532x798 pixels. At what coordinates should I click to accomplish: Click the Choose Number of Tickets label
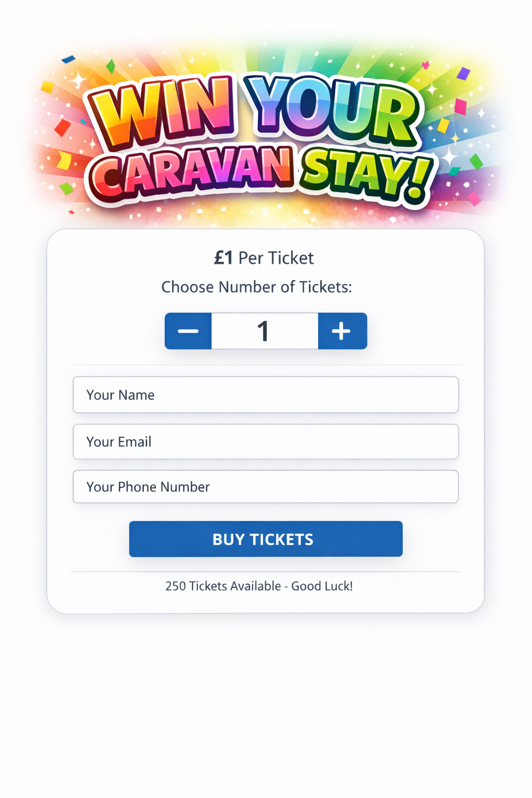point(257,287)
